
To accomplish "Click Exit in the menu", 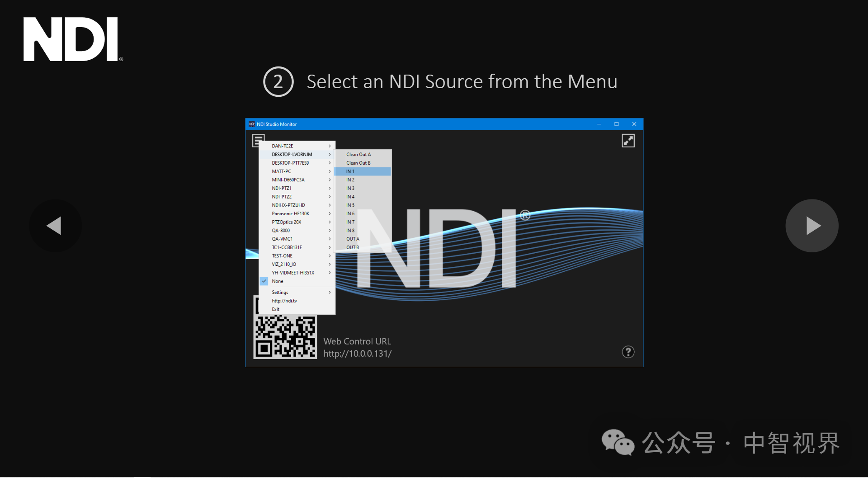I will [x=275, y=309].
